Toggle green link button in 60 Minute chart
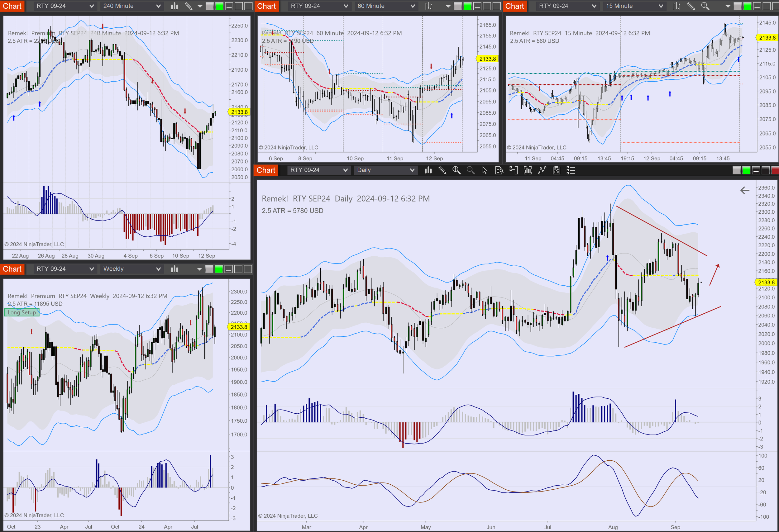Image resolution: width=779 pixels, height=532 pixels. coord(467,6)
